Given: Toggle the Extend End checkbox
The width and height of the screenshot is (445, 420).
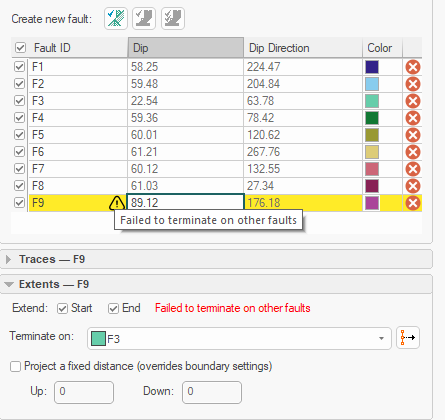Looking at the screenshot, I should 113,308.
